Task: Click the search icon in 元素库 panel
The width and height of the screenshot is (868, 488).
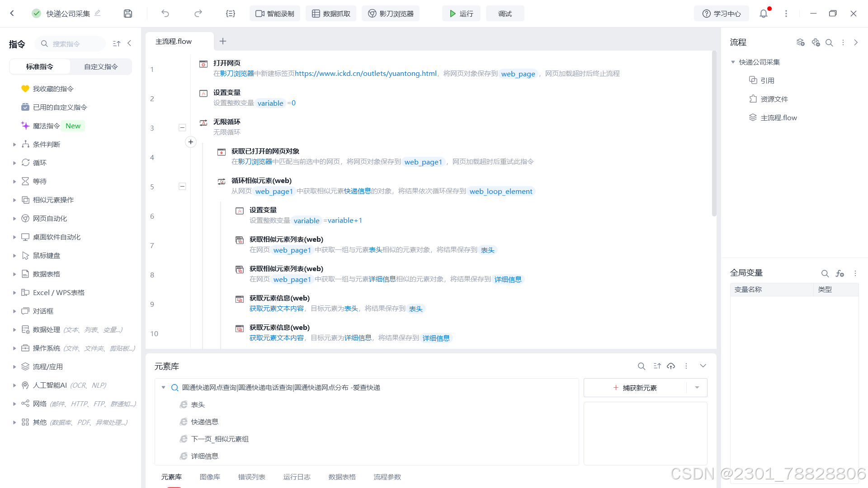Action: pyautogui.click(x=641, y=366)
